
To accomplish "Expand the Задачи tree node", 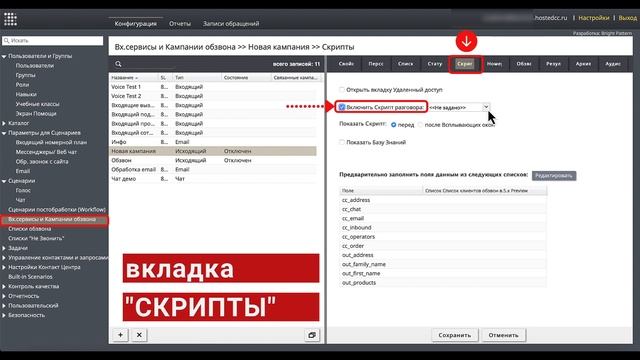I will tap(4, 248).
